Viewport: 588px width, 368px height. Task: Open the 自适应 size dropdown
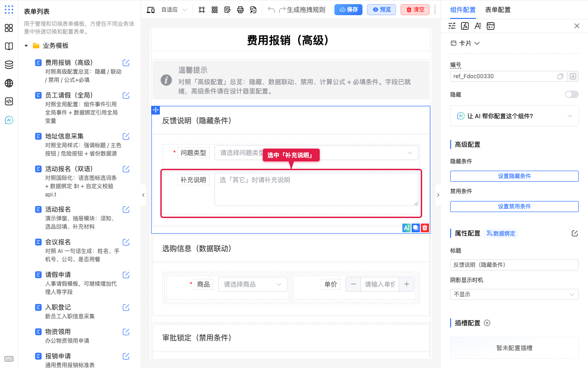click(174, 10)
